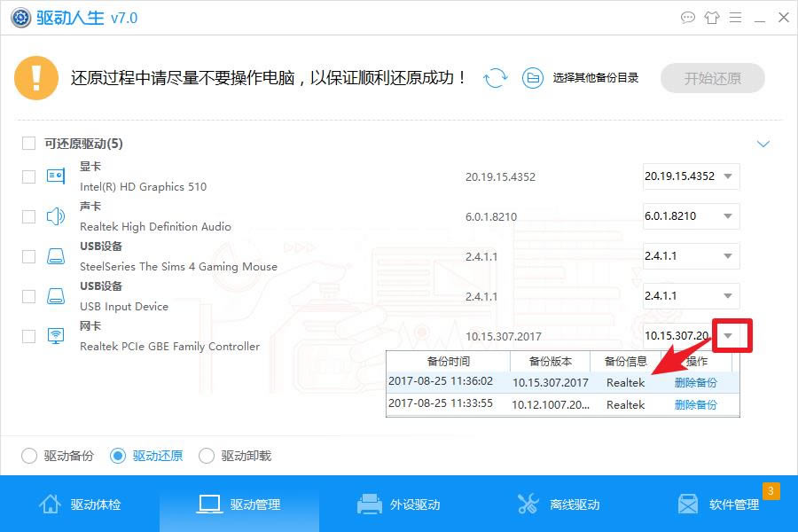Open the 驱动体检 tab

coord(80,504)
